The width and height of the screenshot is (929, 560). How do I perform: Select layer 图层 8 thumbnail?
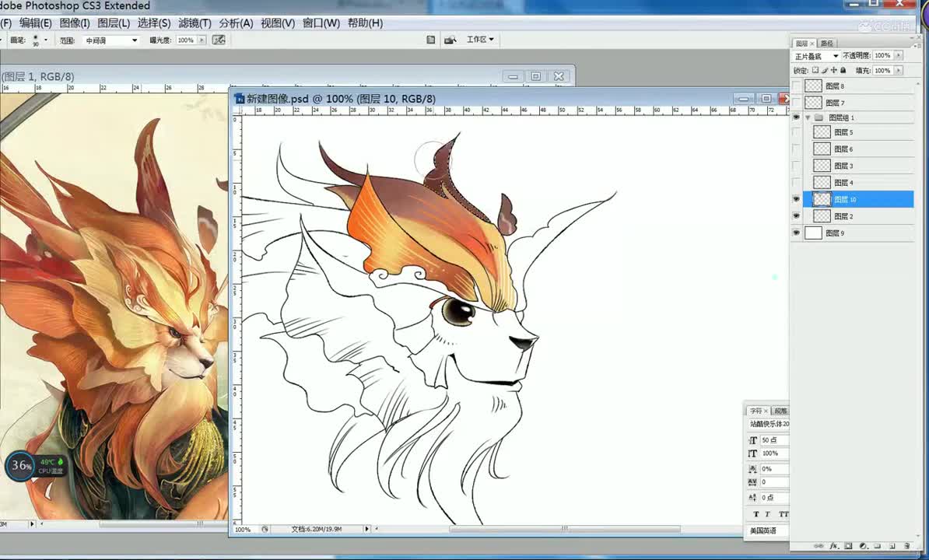point(814,86)
